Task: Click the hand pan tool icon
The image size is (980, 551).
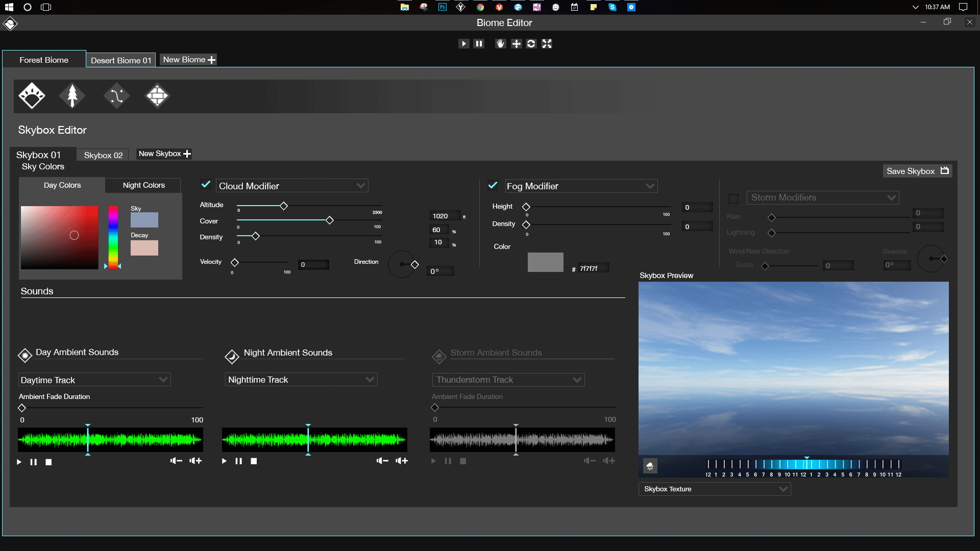Action: 500,44
